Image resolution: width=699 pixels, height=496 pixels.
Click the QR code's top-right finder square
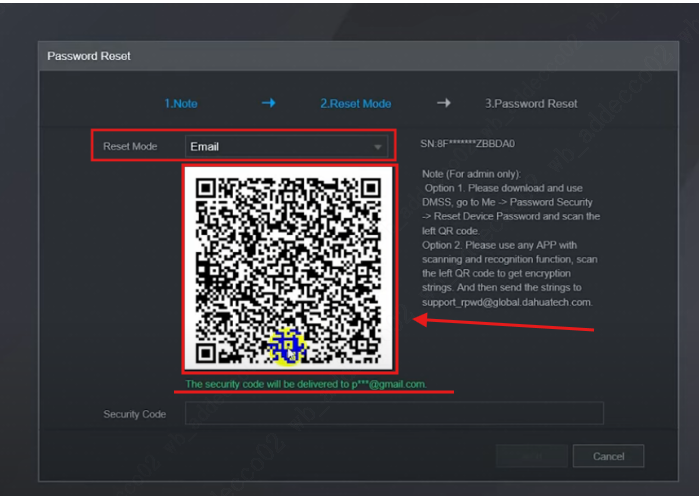pos(370,189)
